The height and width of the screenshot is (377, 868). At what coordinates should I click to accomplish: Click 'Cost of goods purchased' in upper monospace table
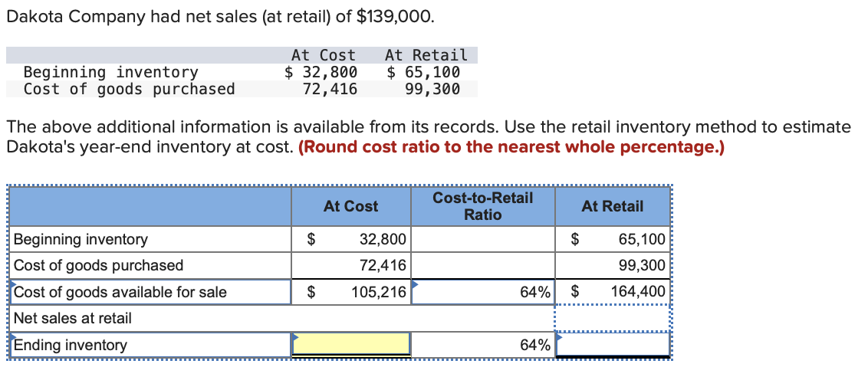tap(129, 89)
